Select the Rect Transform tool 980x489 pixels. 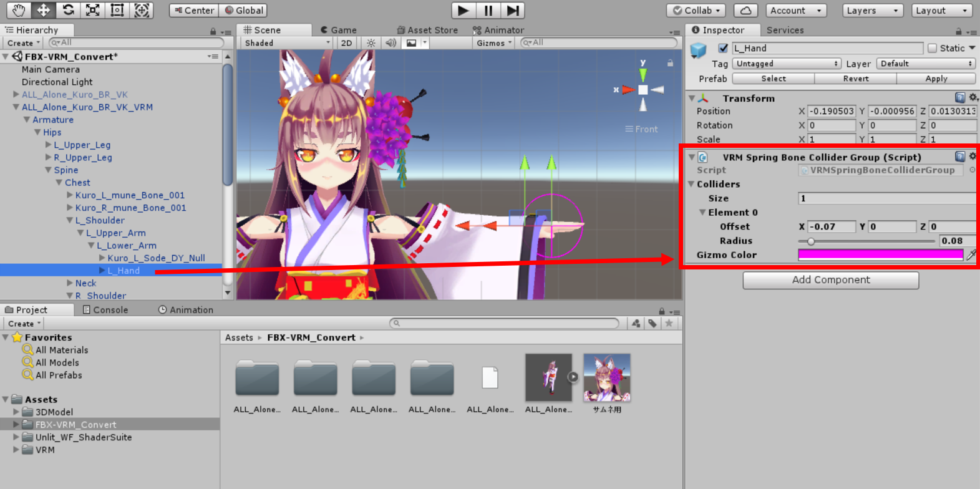coord(117,10)
